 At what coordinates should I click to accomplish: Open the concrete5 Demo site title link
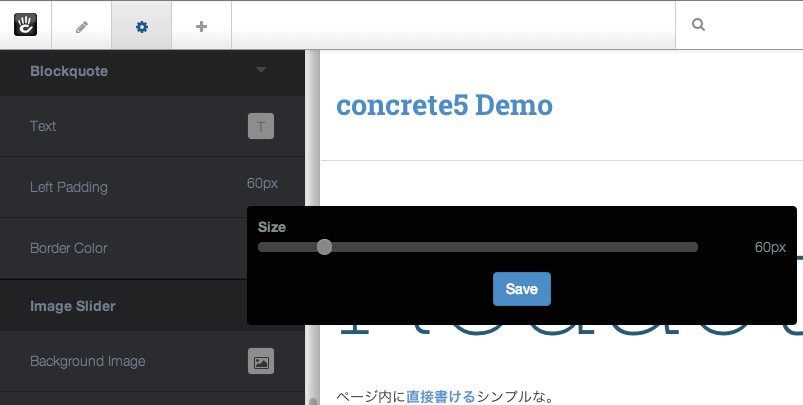pyautogui.click(x=444, y=105)
